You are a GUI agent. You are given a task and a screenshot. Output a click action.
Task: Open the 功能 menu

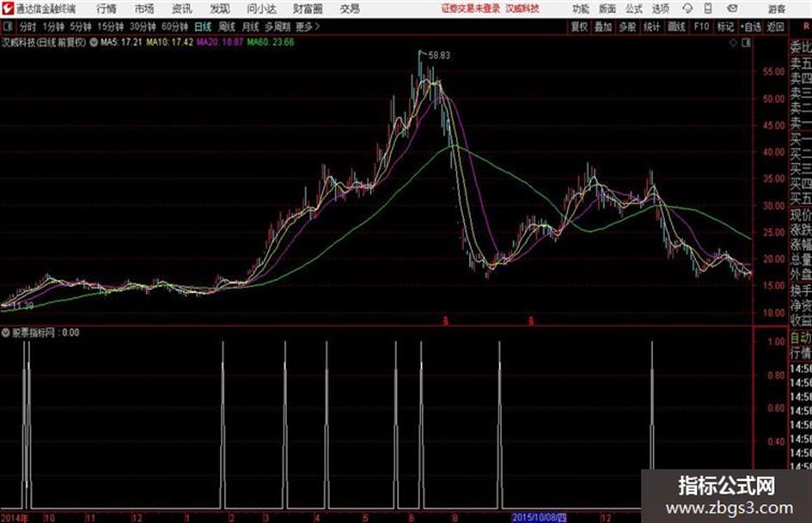pyautogui.click(x=581, y=9)
